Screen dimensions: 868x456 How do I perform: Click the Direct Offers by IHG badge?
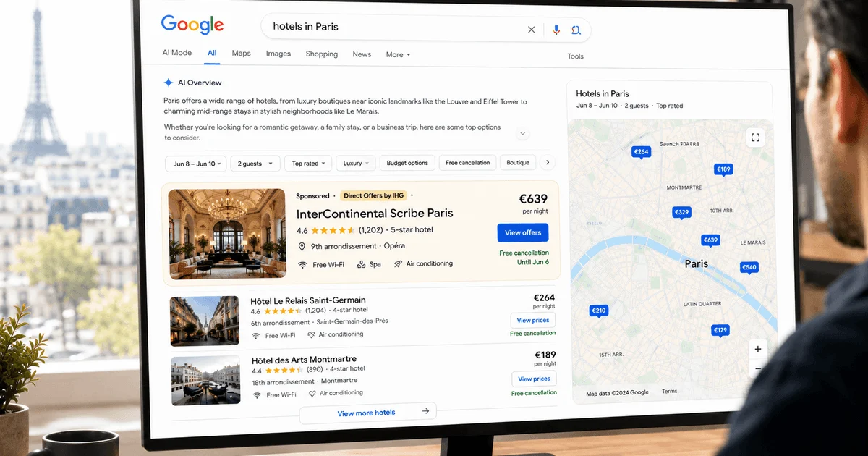coord(375,196)
